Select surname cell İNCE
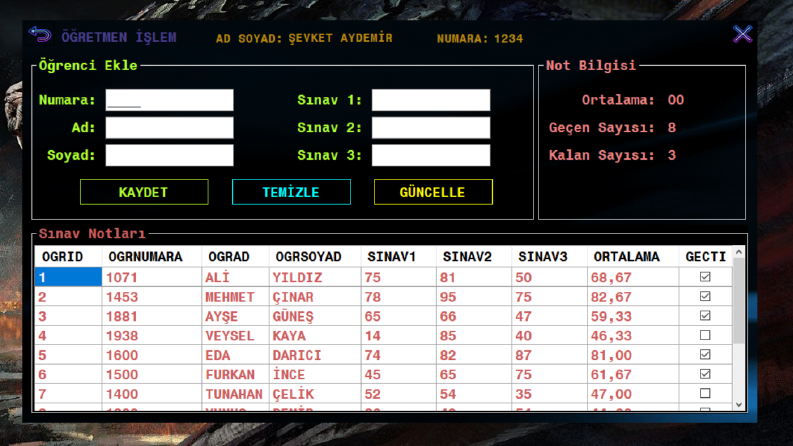 click(315, 374)
